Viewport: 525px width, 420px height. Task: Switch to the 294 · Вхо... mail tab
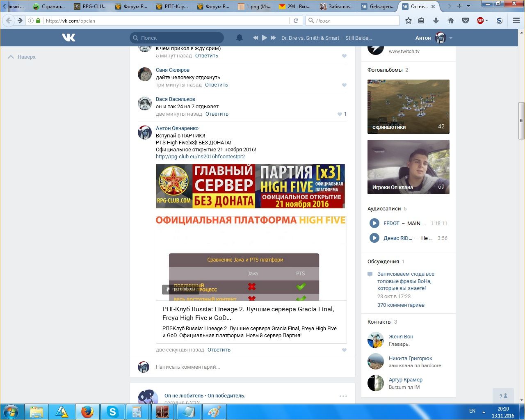[295, 6]
